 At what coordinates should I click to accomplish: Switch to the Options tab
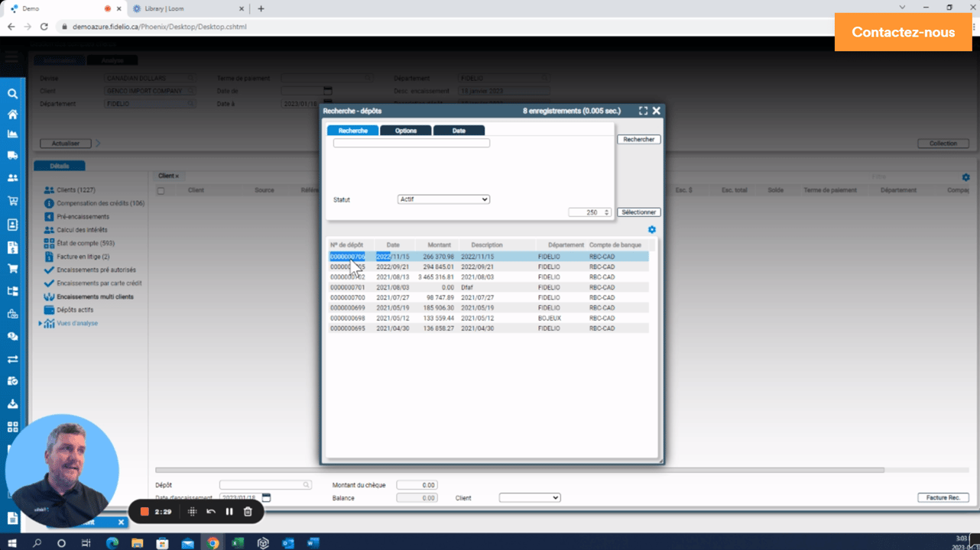pyautogui.click(x=406, y=131)
